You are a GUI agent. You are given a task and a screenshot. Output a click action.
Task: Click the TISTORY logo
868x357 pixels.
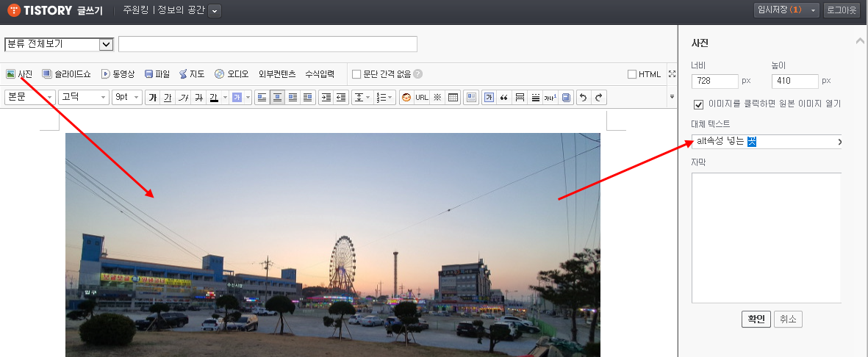(39, 10)
